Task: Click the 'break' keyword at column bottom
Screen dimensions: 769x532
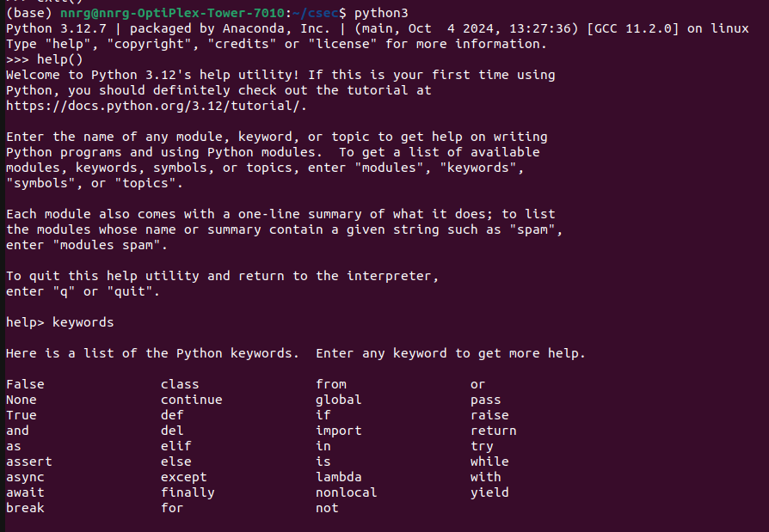Action: point(25,508)
